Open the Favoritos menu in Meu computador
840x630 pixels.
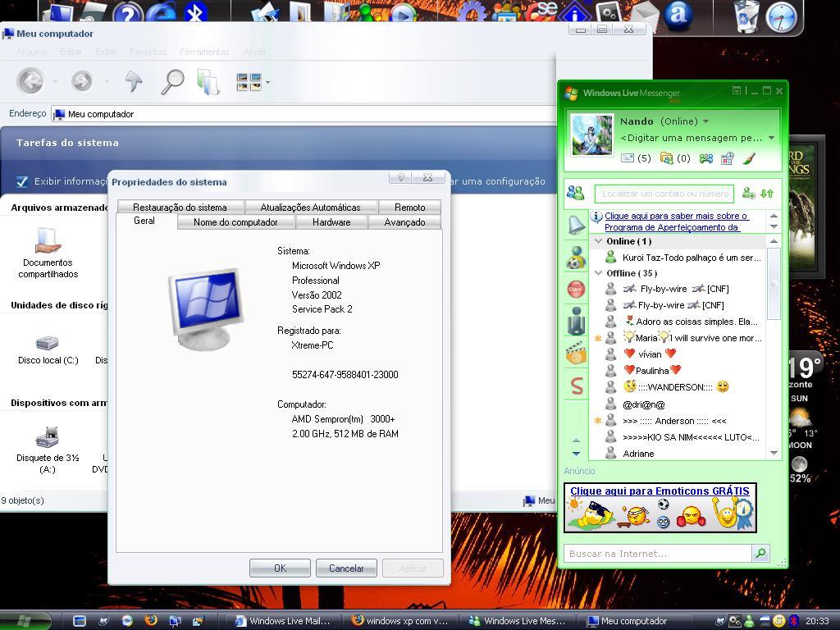click(148, 52)
